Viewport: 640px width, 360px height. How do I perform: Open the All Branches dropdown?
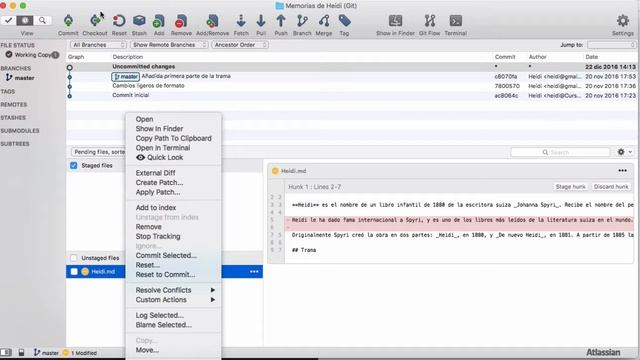coord(98,45)
